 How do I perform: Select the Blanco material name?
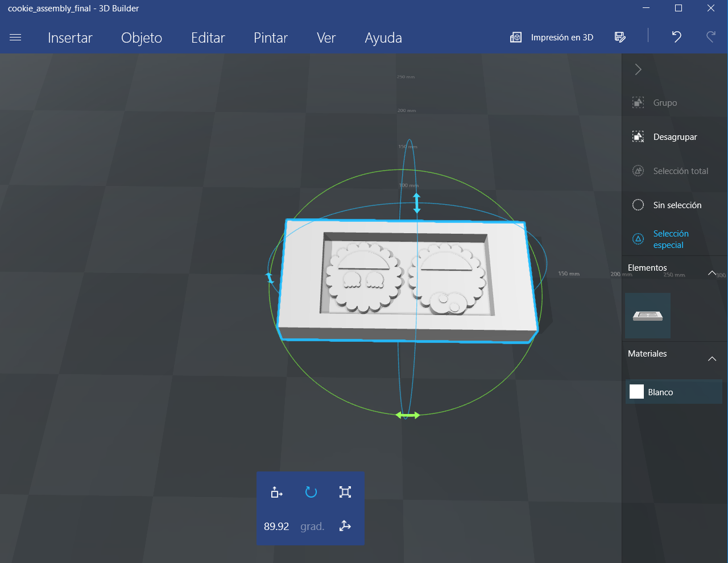(x=660, y=392)
